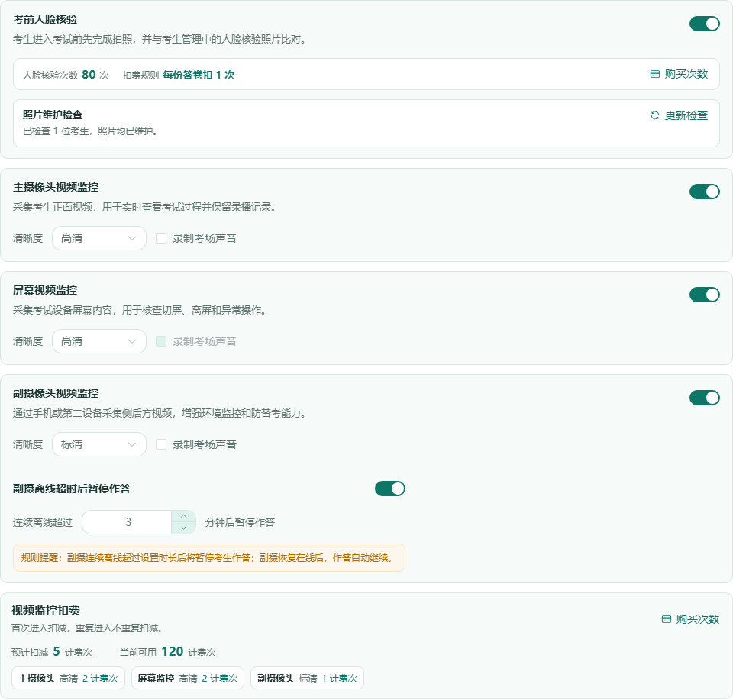733x700 pixels.
Task: Toggle off the 考前人脸核验 switch
Action: coord(705,24)
